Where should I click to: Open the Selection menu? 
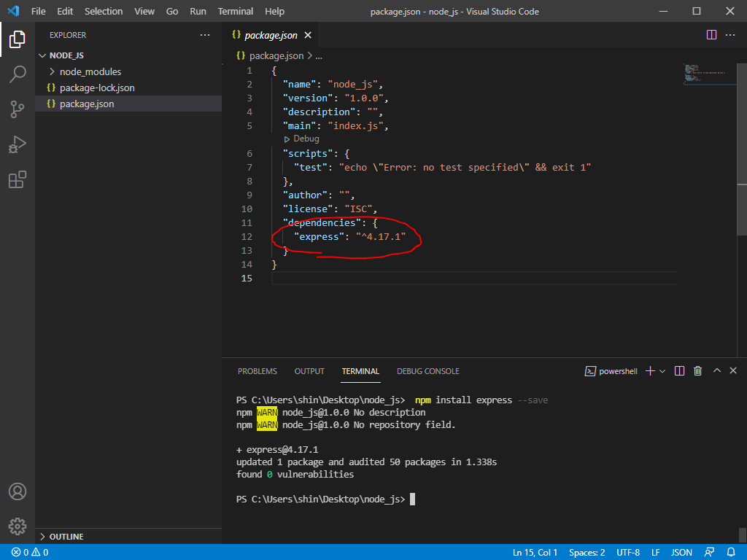104,11
